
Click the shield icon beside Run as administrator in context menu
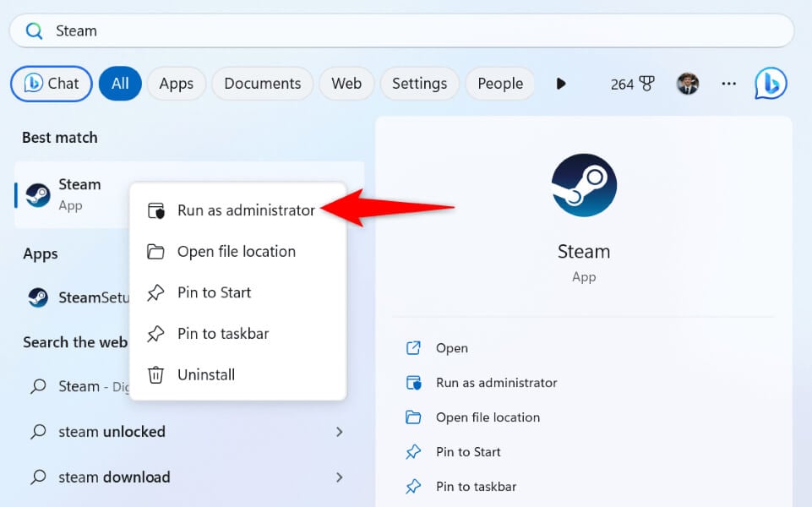(155, 210)
